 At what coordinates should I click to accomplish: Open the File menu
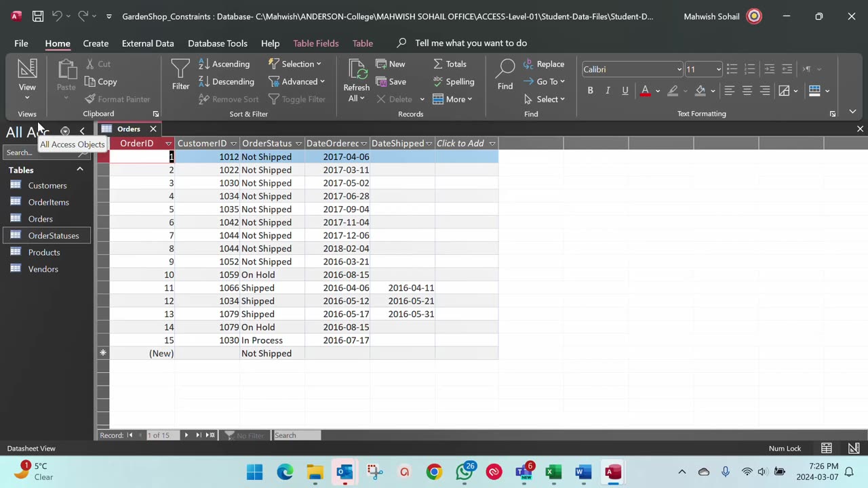coord(21,43)
